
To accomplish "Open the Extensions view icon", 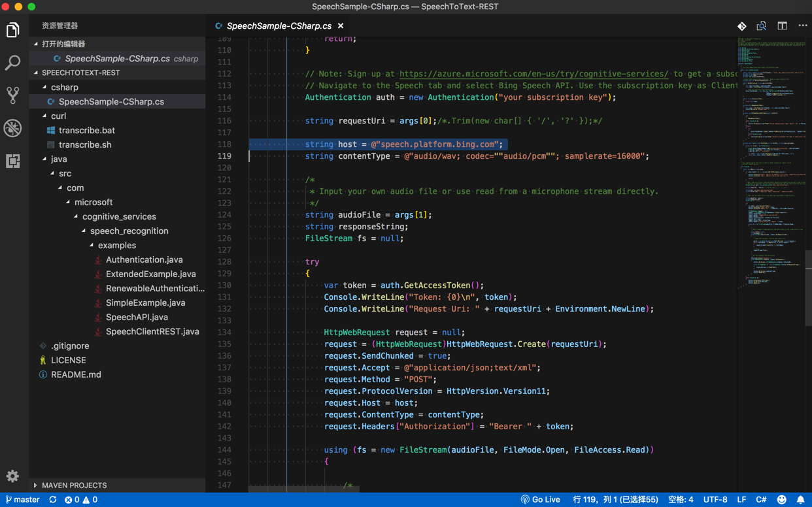I will point(13,161).
